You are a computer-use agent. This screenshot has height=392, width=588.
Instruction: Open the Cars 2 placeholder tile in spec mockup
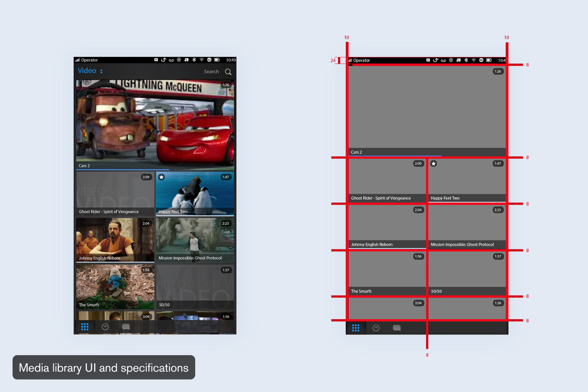coord(427,111)
